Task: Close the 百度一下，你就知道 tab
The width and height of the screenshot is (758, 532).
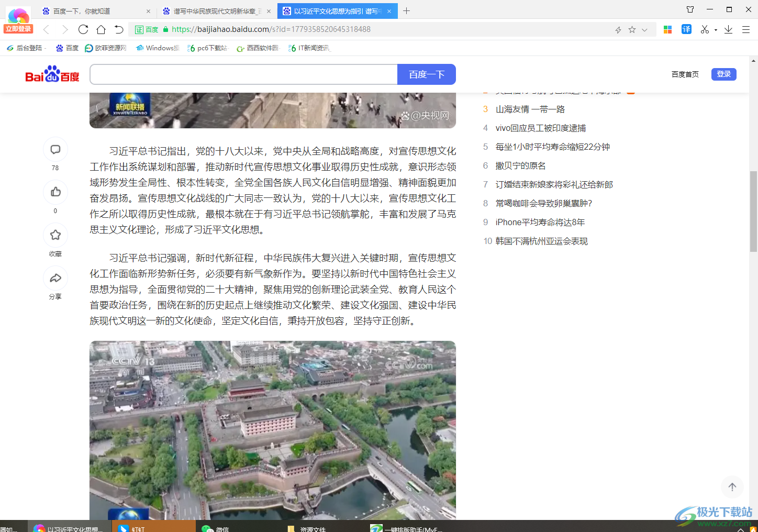Action: pyautogui.click(x=148, y=11)
